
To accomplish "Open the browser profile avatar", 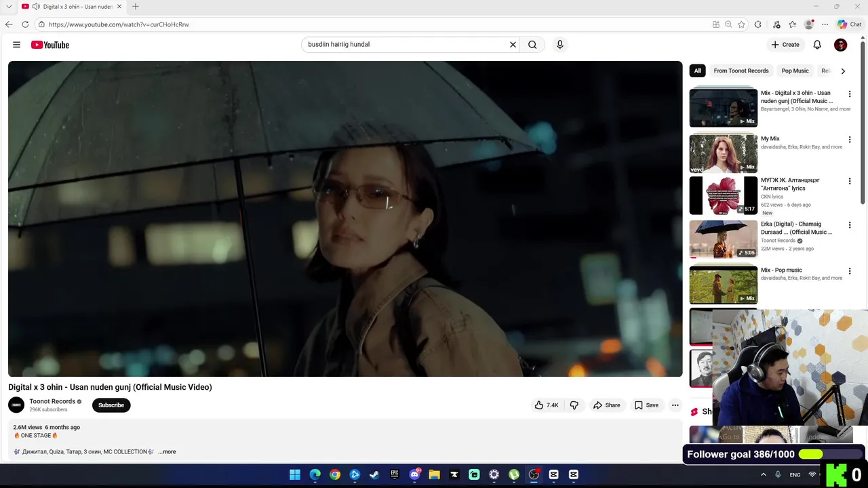I will click(808, 24).
